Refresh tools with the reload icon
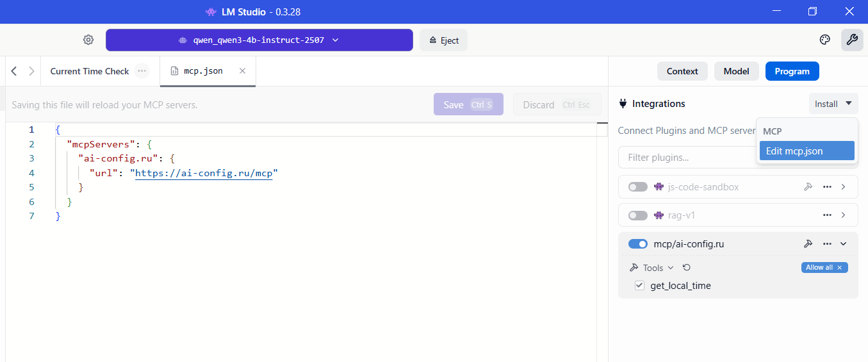 click(687, 268)
